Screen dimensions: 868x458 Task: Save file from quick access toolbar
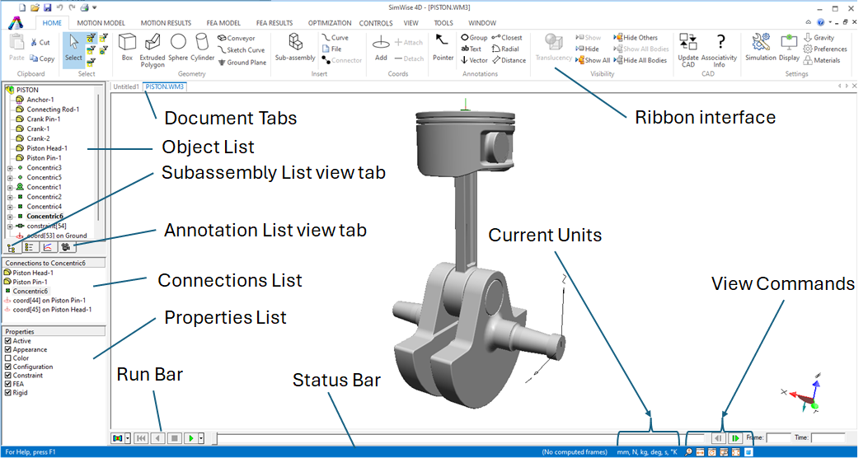tap(46, 7)
